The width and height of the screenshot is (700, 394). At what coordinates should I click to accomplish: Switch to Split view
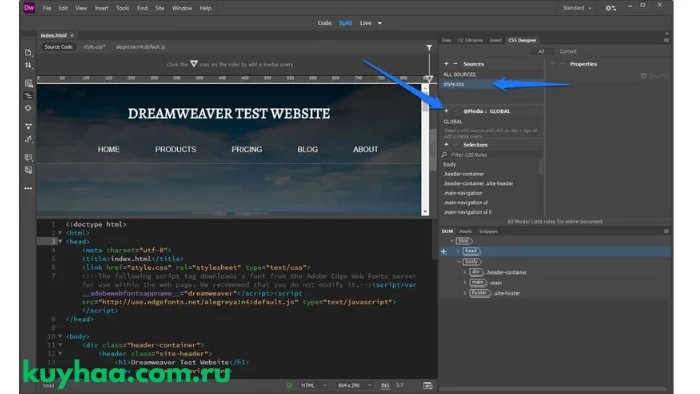coord(345,23)
